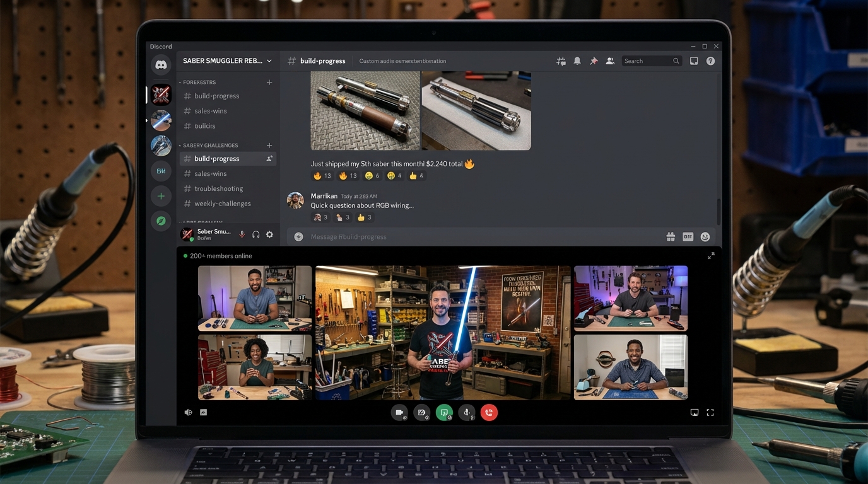Add a channel to SABERY CHALLENGES category
Viewport: 868px width, 484px height.
coord(269,146)
